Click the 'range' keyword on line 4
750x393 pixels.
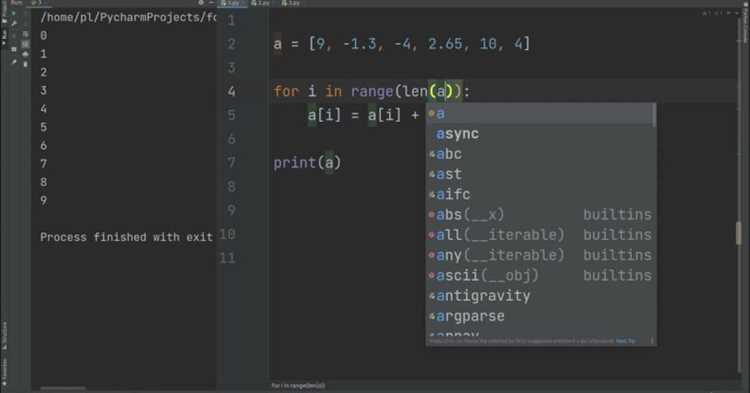[372, 91]
